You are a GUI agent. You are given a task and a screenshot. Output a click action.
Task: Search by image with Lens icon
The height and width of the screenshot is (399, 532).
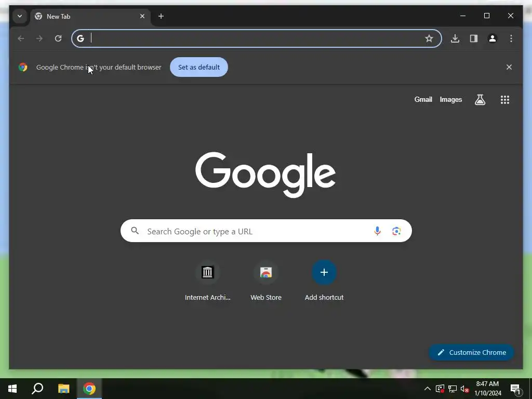396,231
